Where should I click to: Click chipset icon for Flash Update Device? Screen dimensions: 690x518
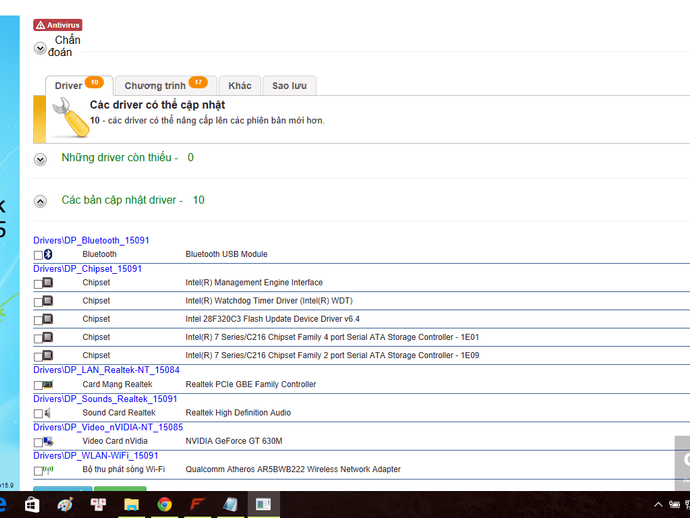pos(48,319)
